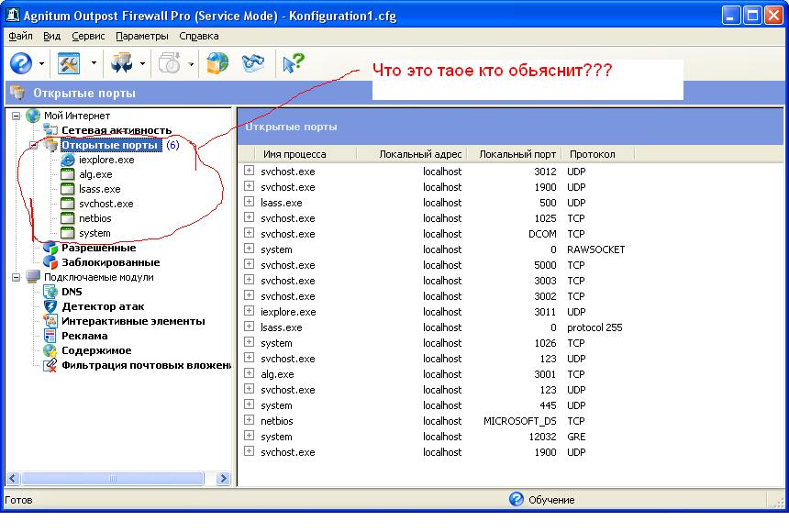This screenshot has width=789, height=532.
Task: Sort by Протокол column header
Action: 598,154
